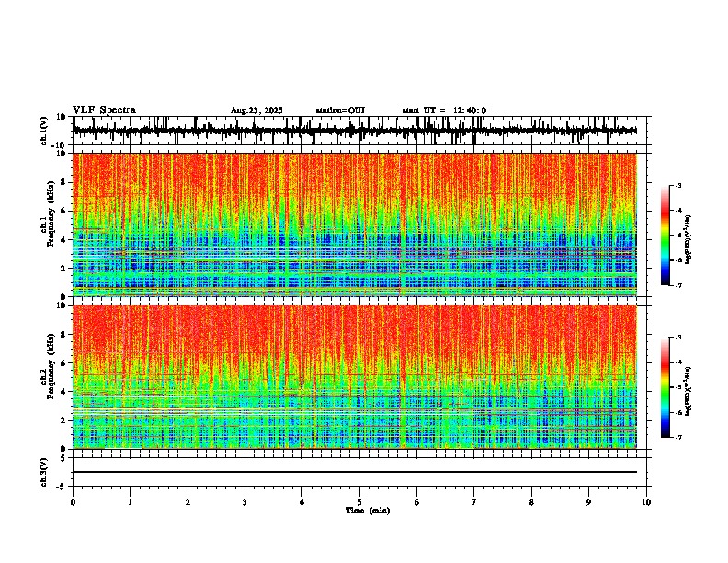Click the '4' kHz tick on ch.2 spectrogram
The image size is (728, 563).
coord(64,392)
